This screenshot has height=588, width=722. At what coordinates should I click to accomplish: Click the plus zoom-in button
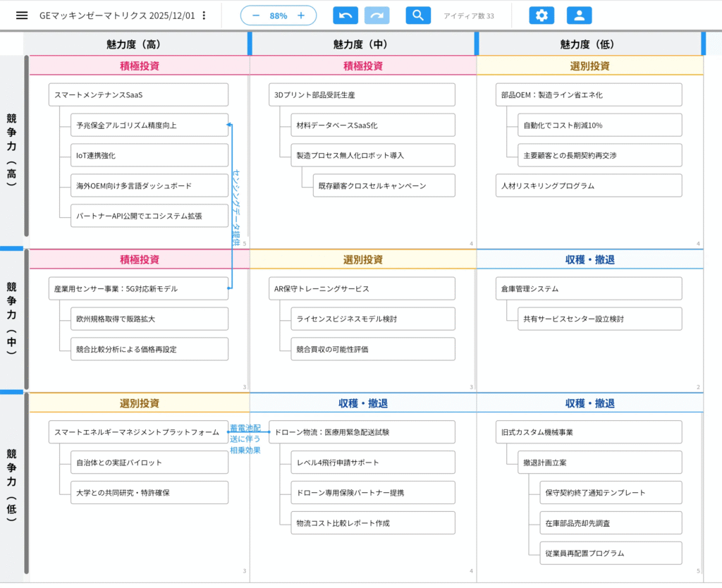301,16
